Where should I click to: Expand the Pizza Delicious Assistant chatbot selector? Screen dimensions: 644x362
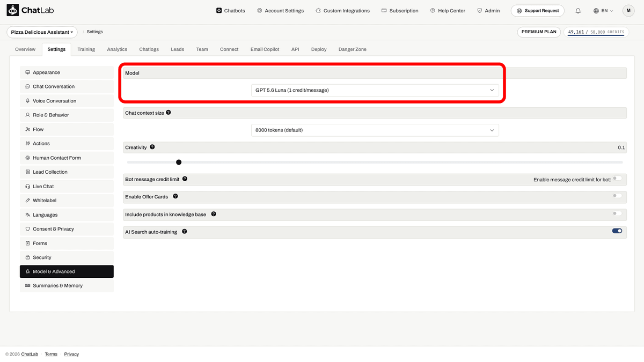pyautogui.click(x=42, y=32)
